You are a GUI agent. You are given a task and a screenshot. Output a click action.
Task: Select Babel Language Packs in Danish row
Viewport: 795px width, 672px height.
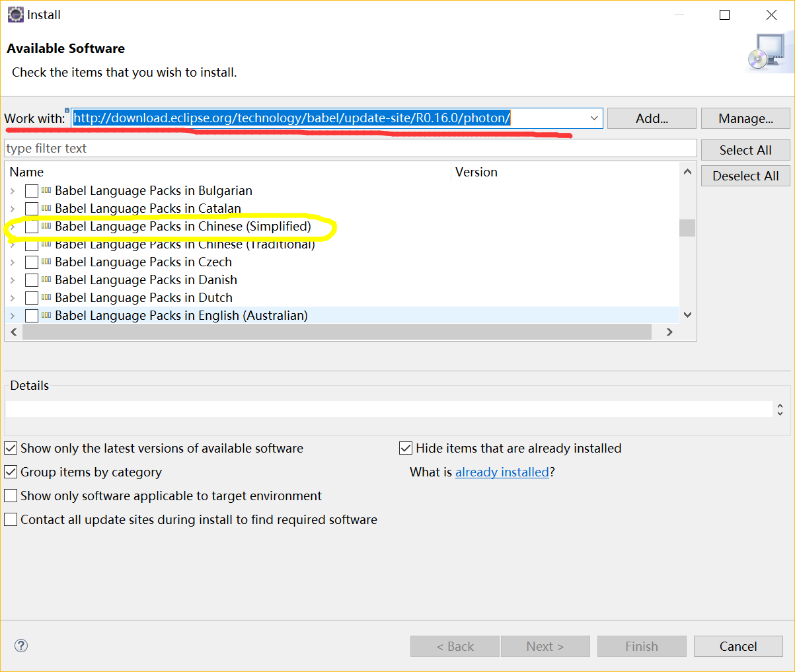click(x=146, y=280)
